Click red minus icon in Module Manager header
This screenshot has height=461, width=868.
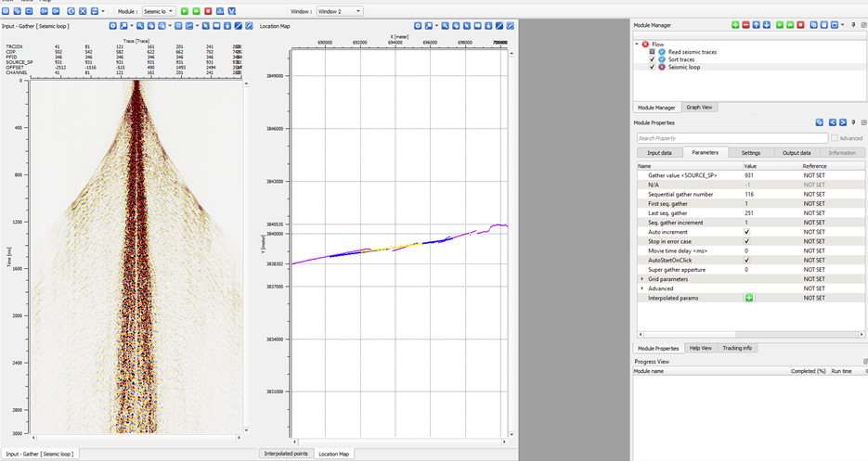click(746, 25)
